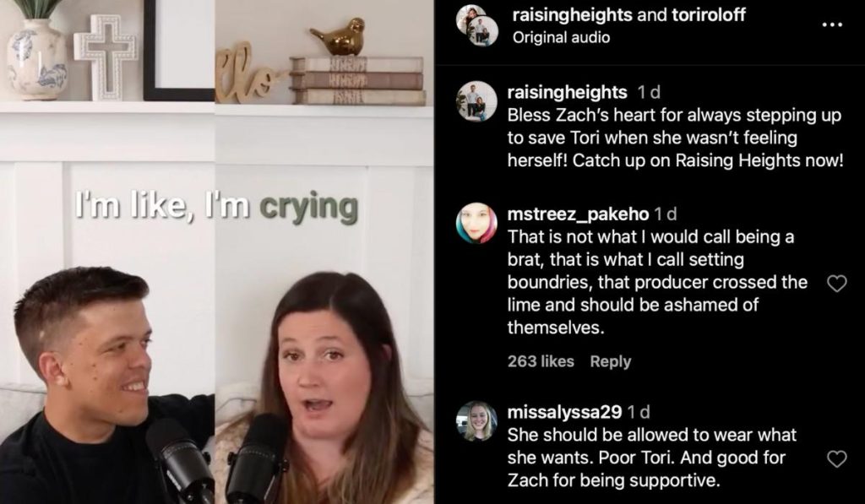This screenshot has height=504, width=865.
Task: Open the three-dot more options menu
Action: pyautogui.click(x=832, y=24)
